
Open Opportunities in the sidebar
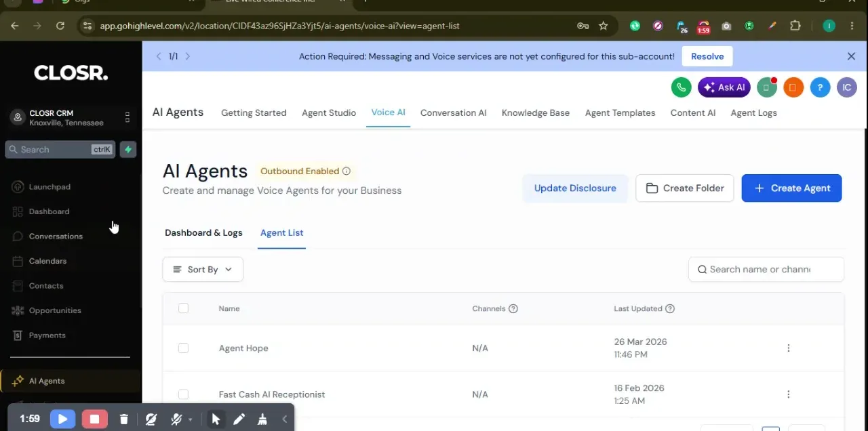[x=55, y=310]
